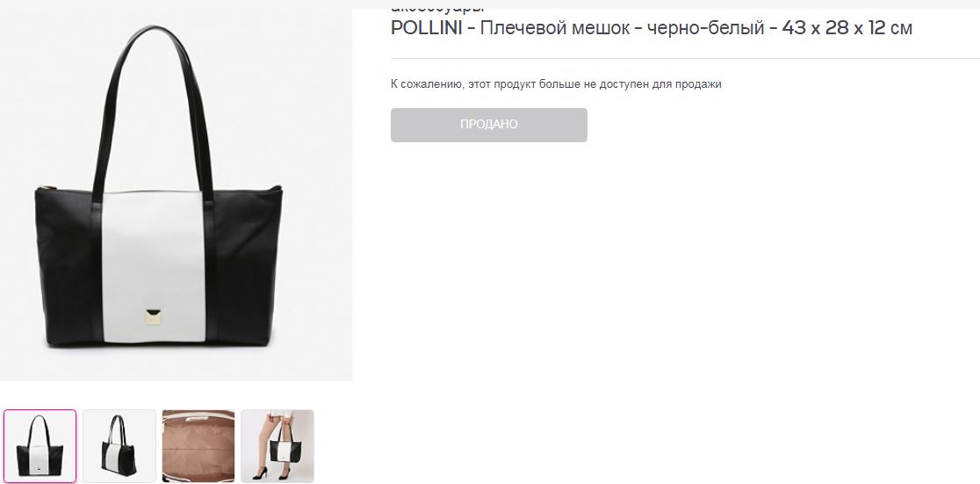Open the beige interior lining thumbnail
The width and height of the screenshot is (980, 484).
point(198,446)
